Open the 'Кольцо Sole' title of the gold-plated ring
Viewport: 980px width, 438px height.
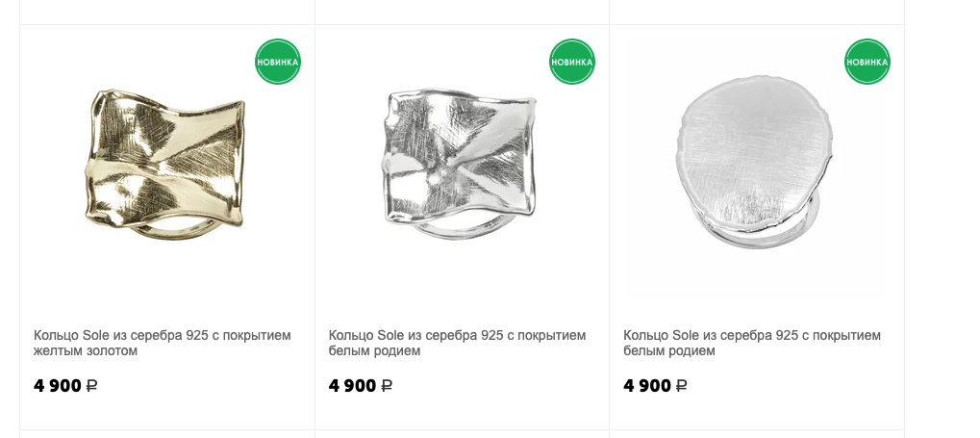[162, 335]
